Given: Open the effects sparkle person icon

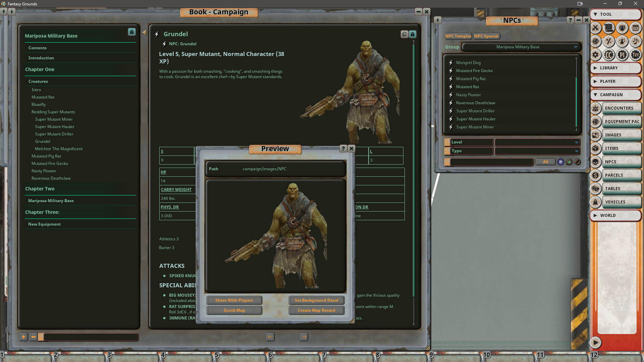Looking at the screenshot, I should pyautogui.click(x=622, y=41).
